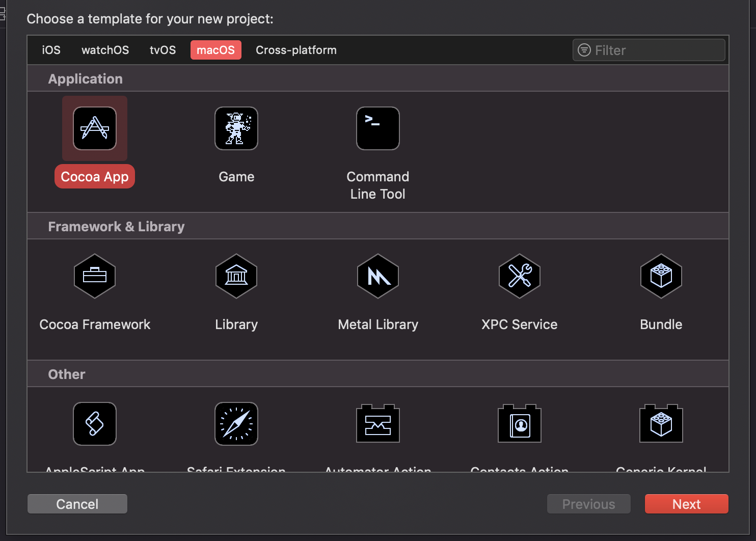Image resolution: width=756 pixels, height=541 pixels.
Task: Pick the AppleScript App template
Action: (94, 424)
